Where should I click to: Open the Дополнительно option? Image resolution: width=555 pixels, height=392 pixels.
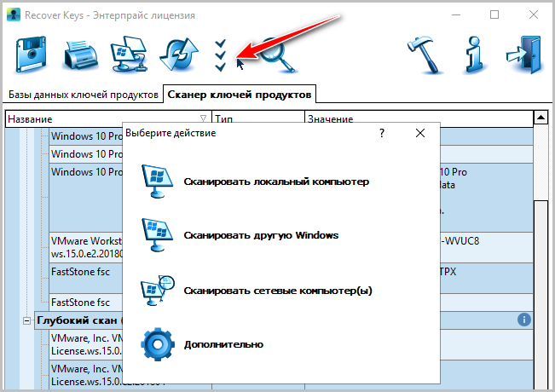223,344
